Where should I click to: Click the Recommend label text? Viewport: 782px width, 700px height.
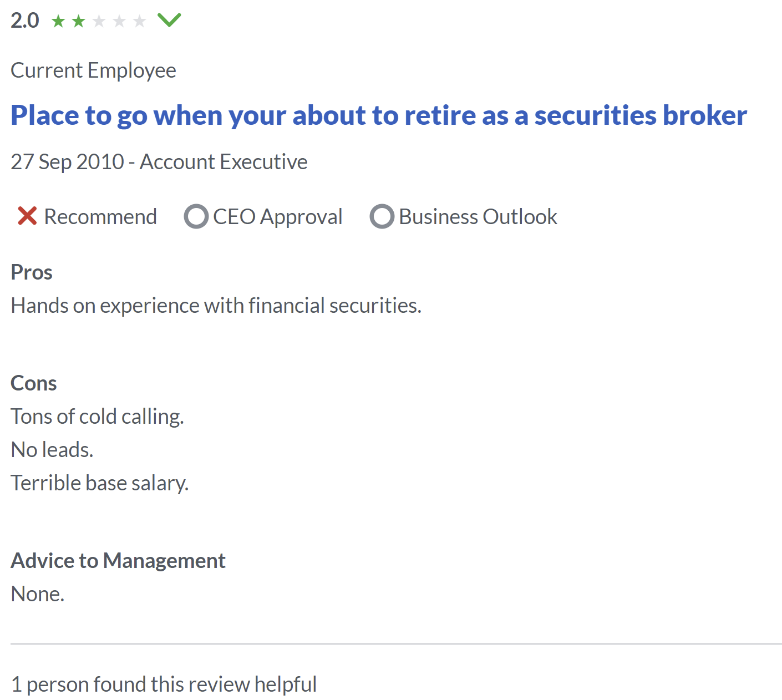click(100, 217)
